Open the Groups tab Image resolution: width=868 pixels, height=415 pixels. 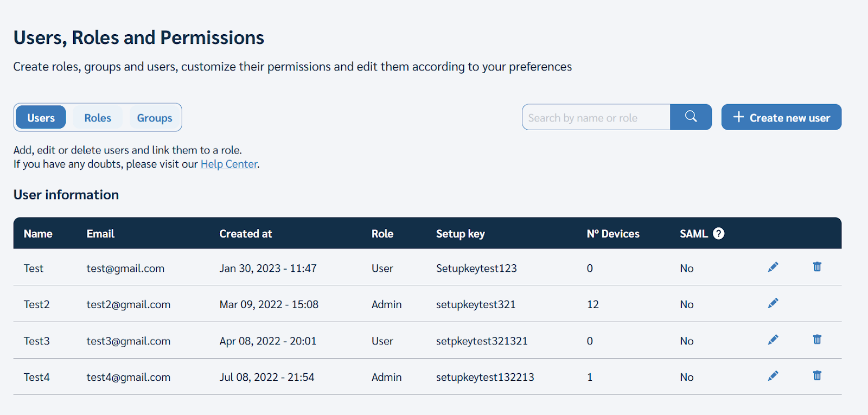[155, 118]
